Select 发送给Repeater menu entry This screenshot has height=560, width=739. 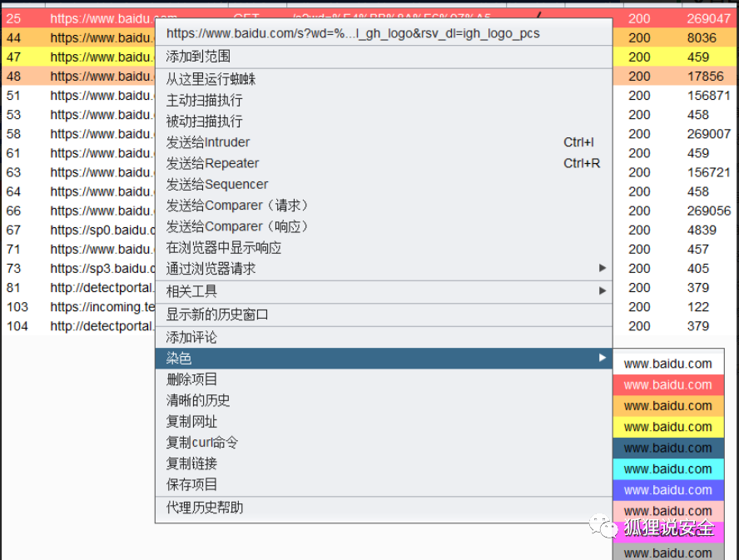[384, 163]
